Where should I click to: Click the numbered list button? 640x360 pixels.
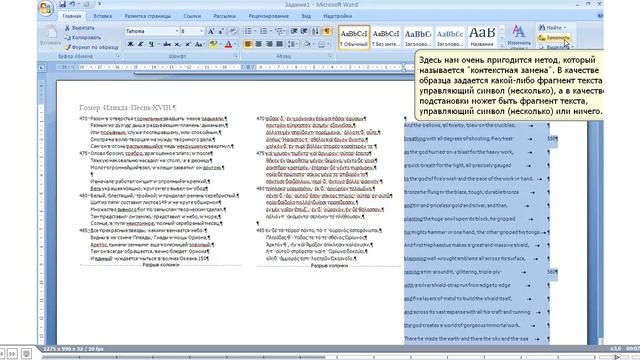pos(263,31)
